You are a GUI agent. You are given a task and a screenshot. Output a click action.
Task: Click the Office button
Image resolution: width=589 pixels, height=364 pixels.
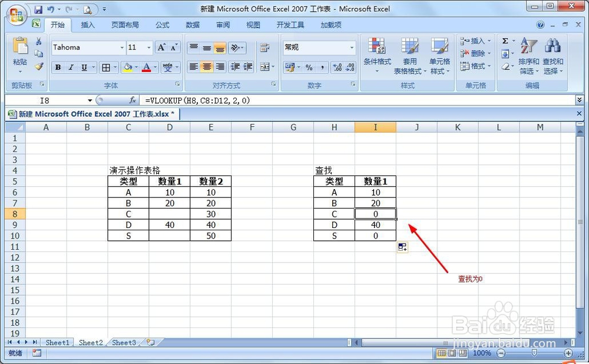click(15, 13)
